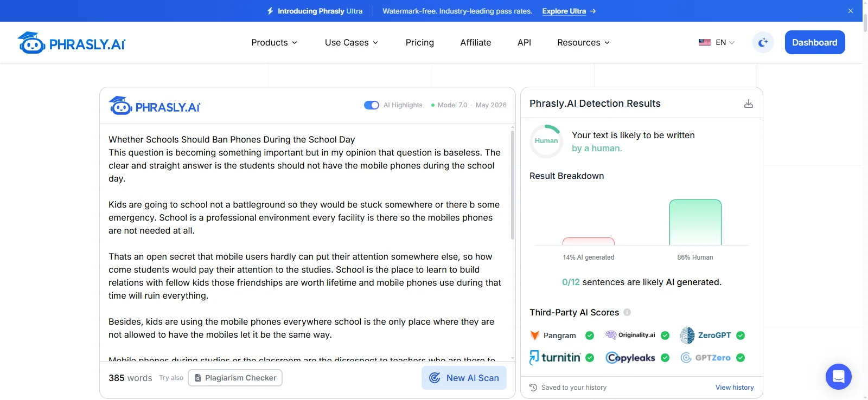Open the Pricing page
868x400 pixels.
tap(420, 42)
